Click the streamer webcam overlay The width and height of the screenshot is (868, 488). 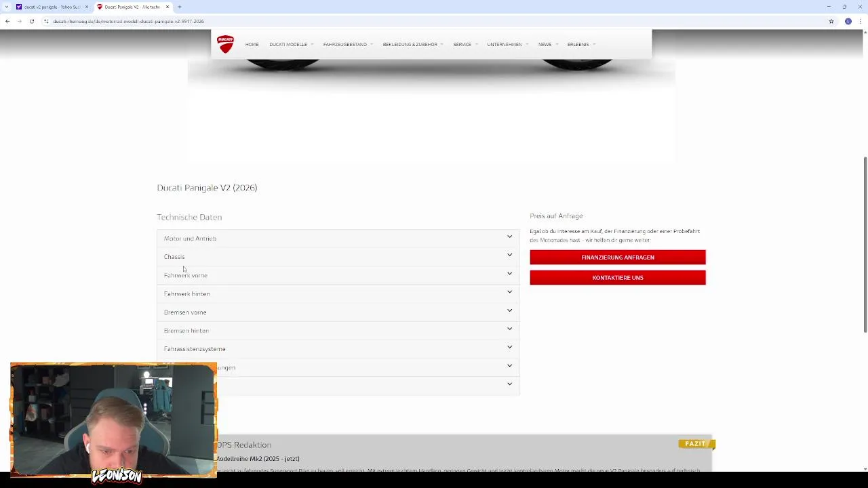coord(113,420)
